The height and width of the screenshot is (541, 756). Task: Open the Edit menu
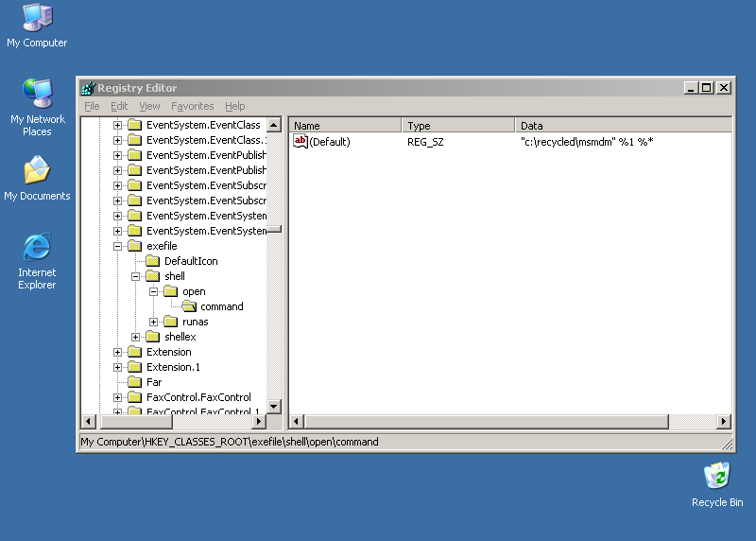(x=119, y=106)
